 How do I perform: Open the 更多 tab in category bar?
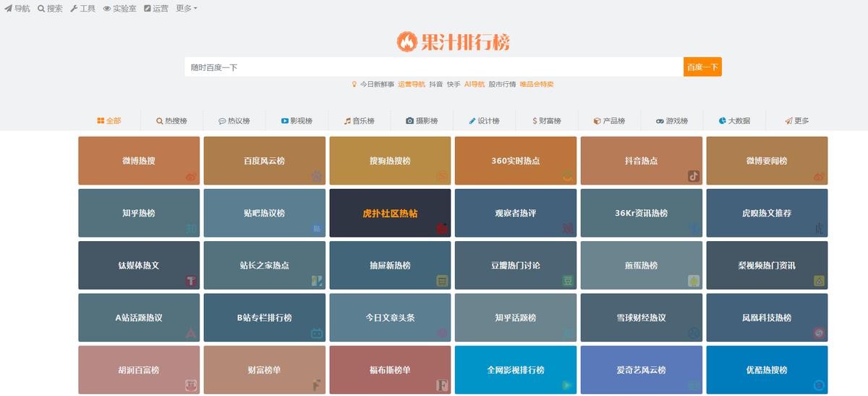pyautogui.click(x=797, y=121)
